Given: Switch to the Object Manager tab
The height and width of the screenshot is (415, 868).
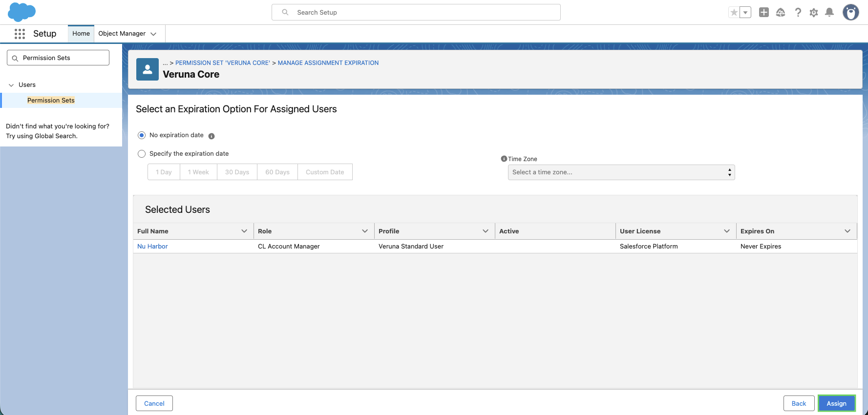Looking at the screenshot, I should pyautogui.click(x=122, y=34).
